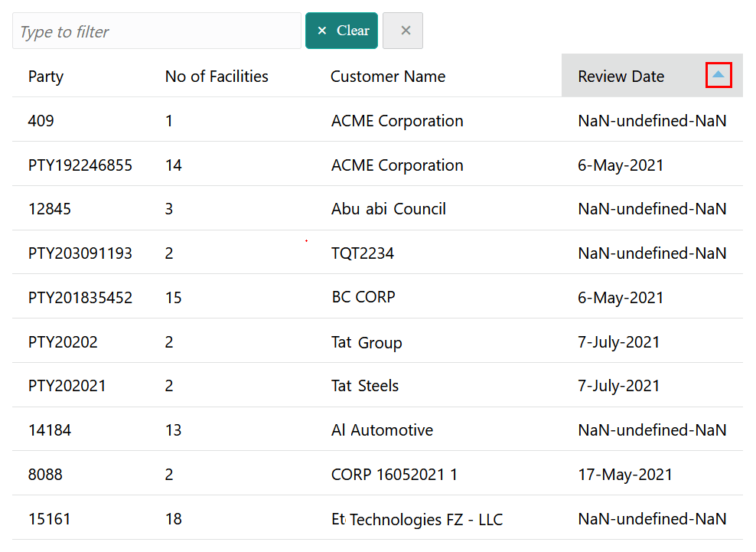
Task: Click the Review Date sort arrow icon
Action: coord(718,75)
